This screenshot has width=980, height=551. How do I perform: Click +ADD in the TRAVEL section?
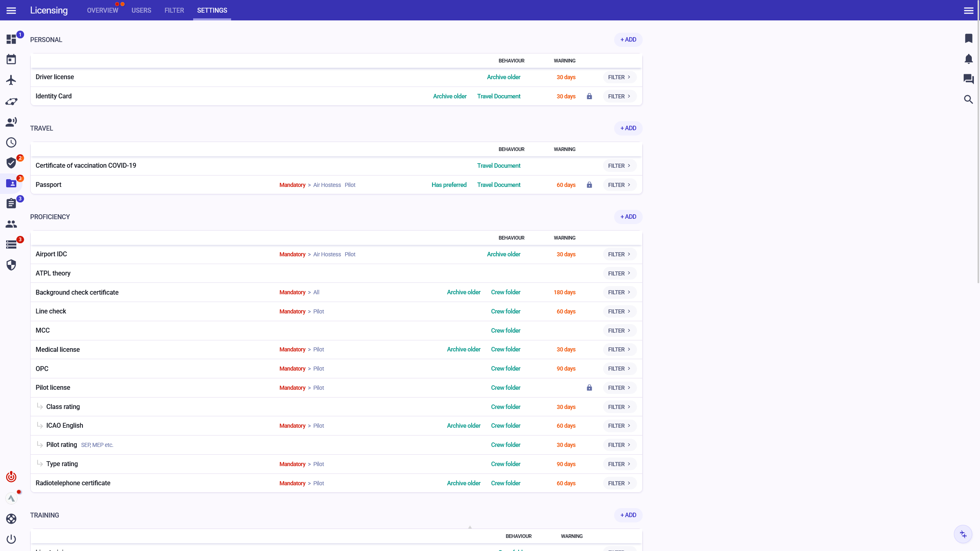click(x=628, y=128)
